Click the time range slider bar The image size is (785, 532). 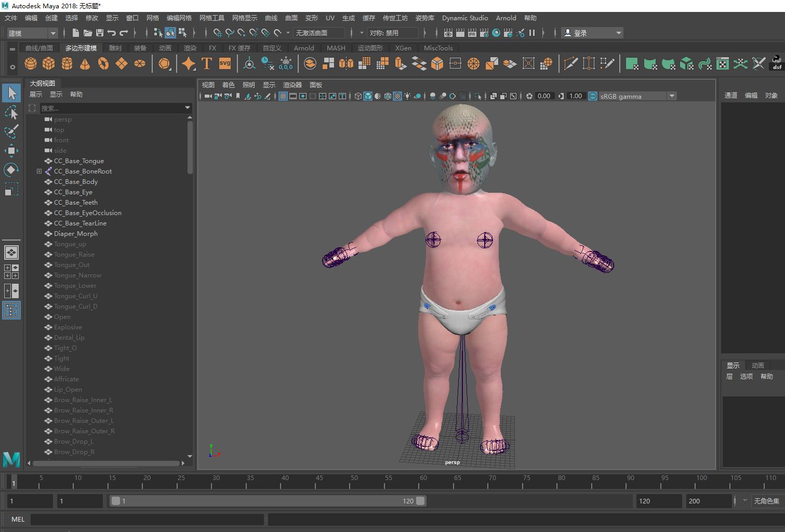268,501
